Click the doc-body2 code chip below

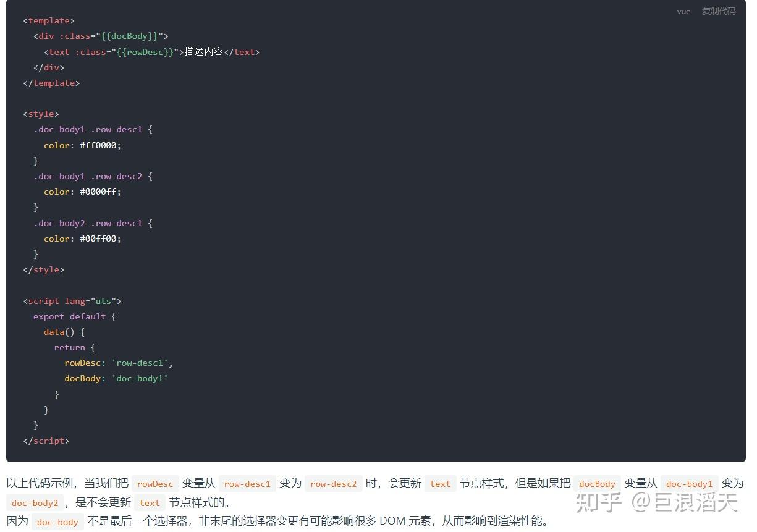tap(35, 502)
